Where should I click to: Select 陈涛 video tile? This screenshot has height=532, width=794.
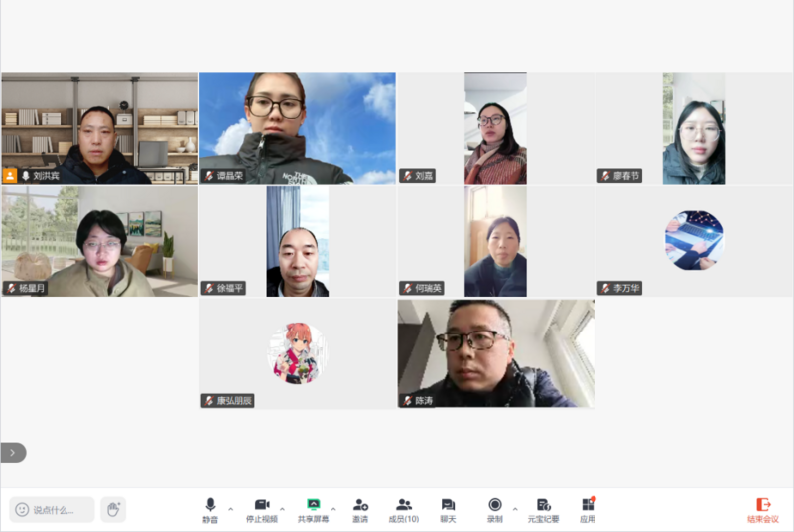point(495,353)
